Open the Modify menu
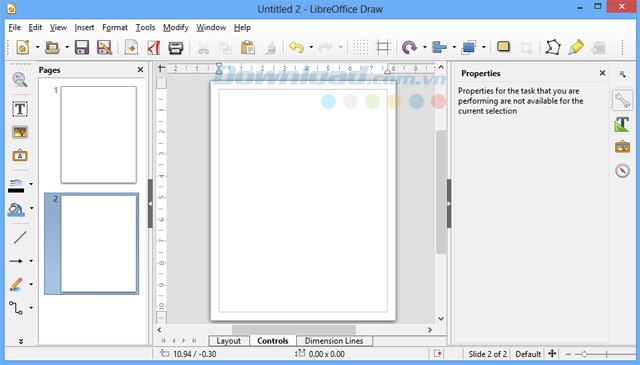The image size is (640, 365). pyautogui.click(x=176, y=27)
